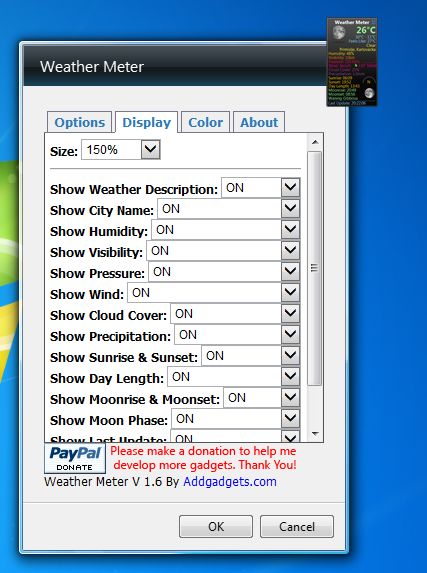The width and height of the screenshot is (427, 573).
Task: Click the Cancel button
Action: pyautogui.click(x=297, y=527)
